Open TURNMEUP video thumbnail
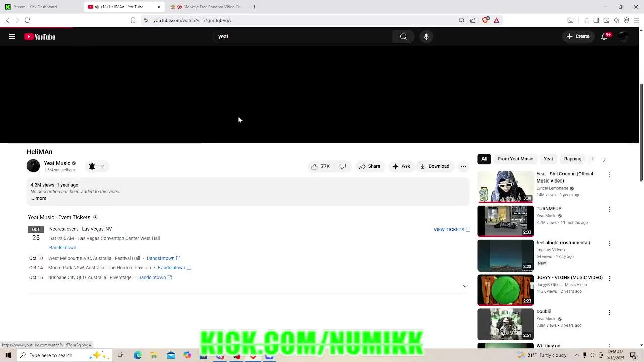Screen dimensions: 644x362 [x=506, y=221]
